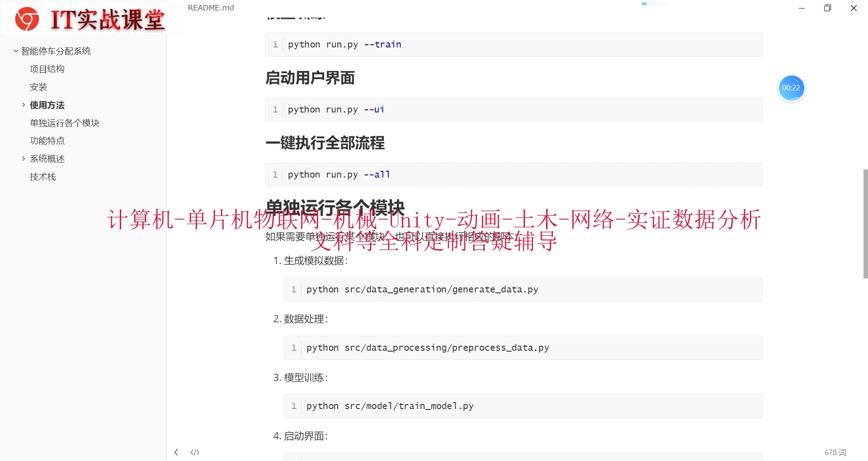868x461 pixels.
Task: Click the 单独运行各个模块 document heading
Action: 335,207
